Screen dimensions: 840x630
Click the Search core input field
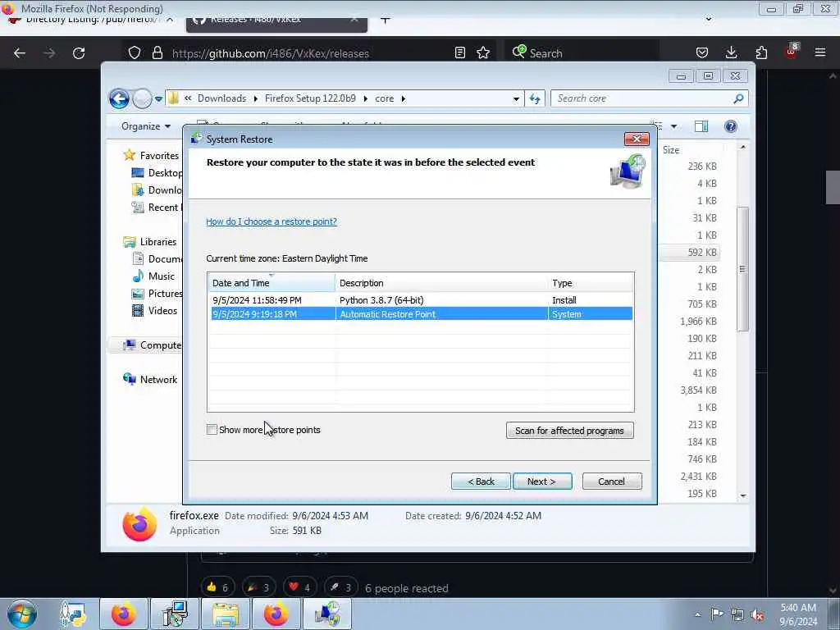click(643, 98)
